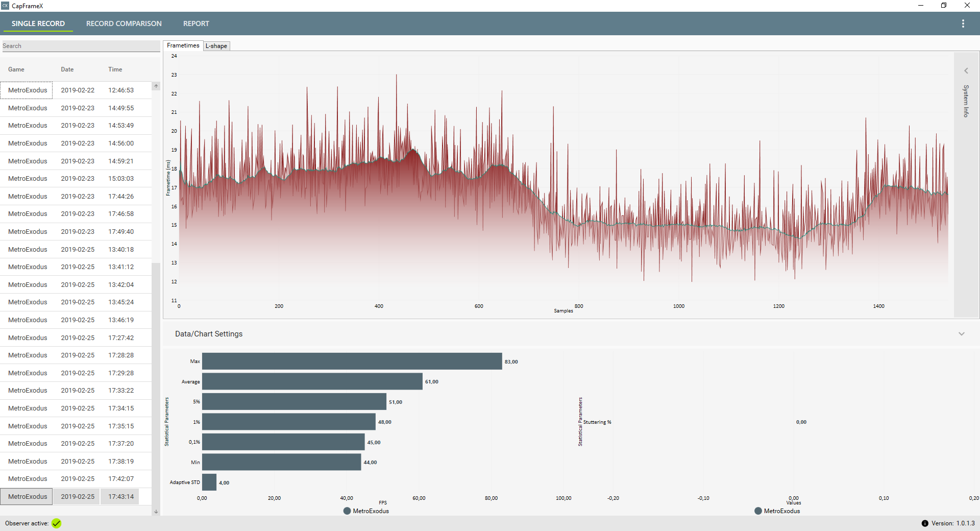Sort records by the Date column header

click(67, 69)
